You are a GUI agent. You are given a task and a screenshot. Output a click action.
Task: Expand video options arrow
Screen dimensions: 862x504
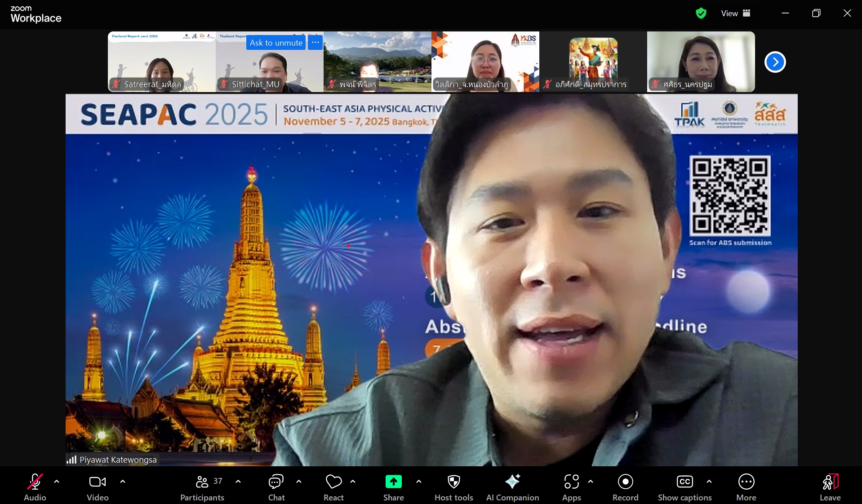(123, 482)
